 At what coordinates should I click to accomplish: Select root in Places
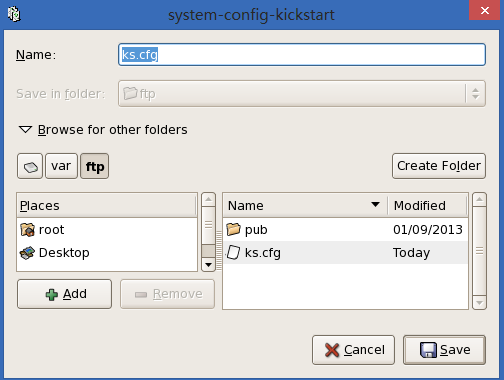pyautogui.click(x=51, y=230)
